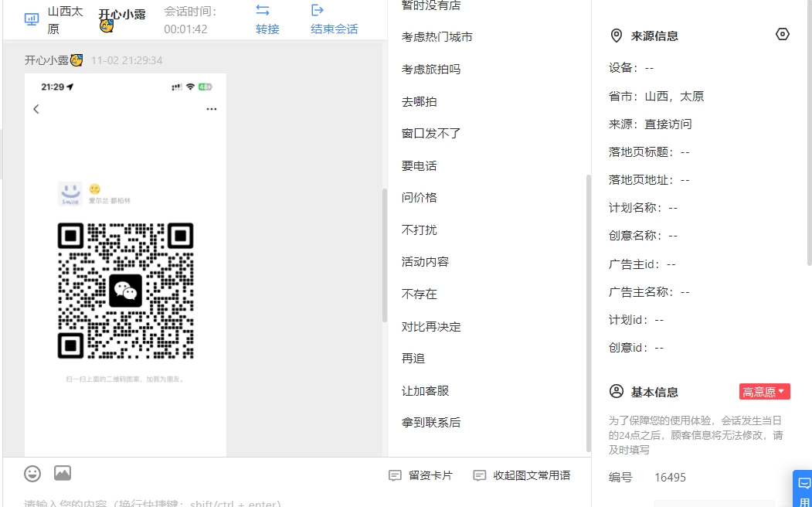Click the user icon beside 基本信息
The width and height of the screenshot is (812, 507).
[x=617, y=392]
